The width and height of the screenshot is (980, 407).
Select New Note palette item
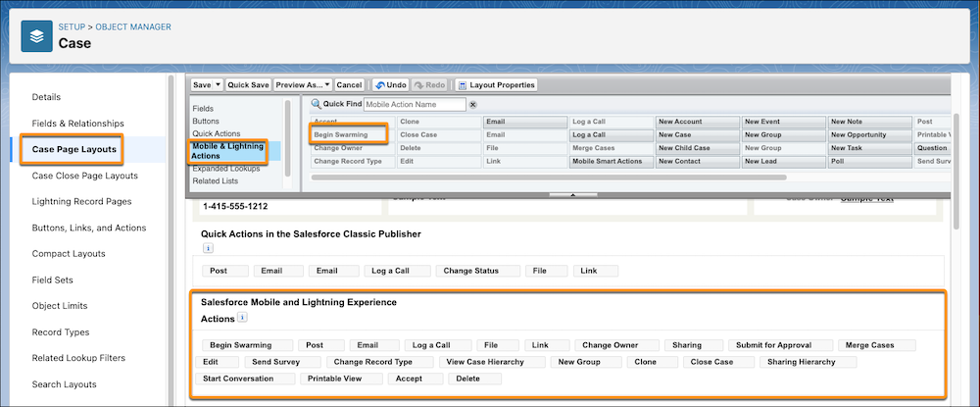click(870, 122)
